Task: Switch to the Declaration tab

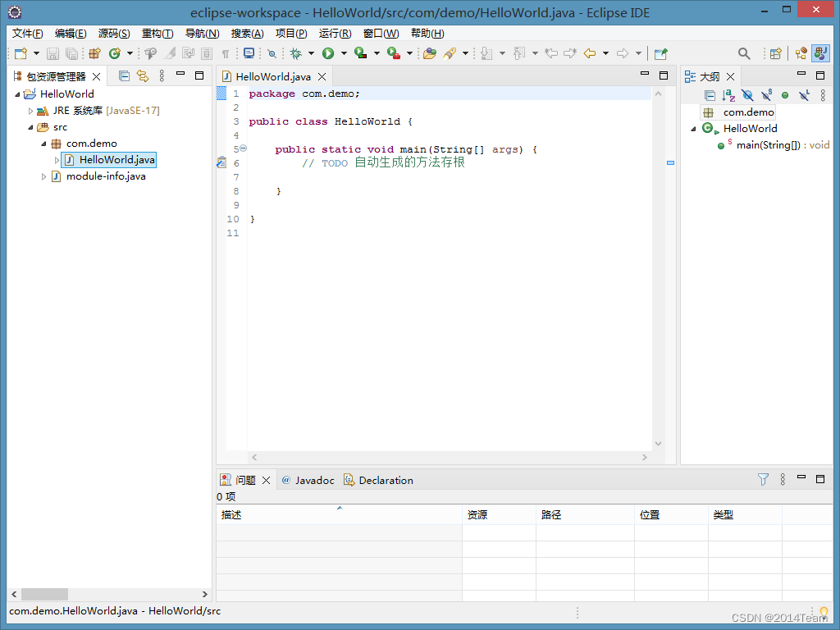Action: pyautogui.click(x=386, y=480)
